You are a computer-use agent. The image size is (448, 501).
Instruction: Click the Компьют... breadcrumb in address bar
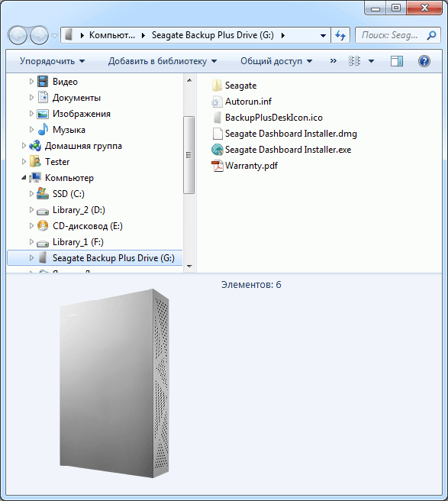click(111, 35)
